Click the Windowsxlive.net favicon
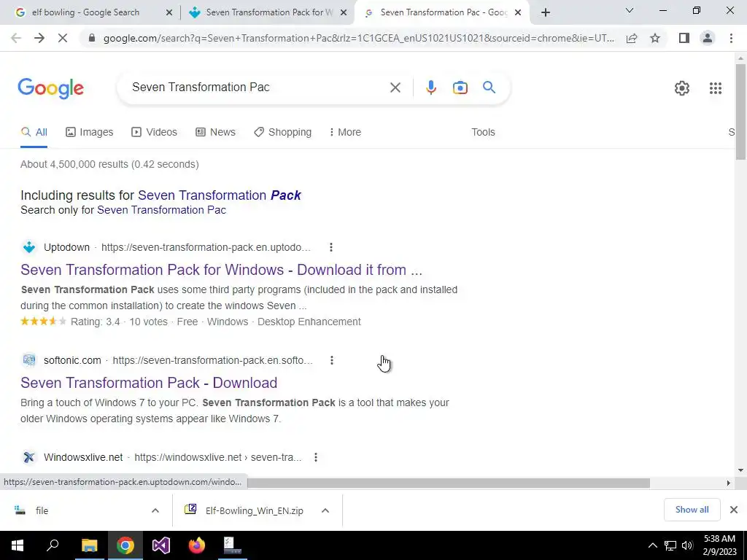 tap(29, 457)
